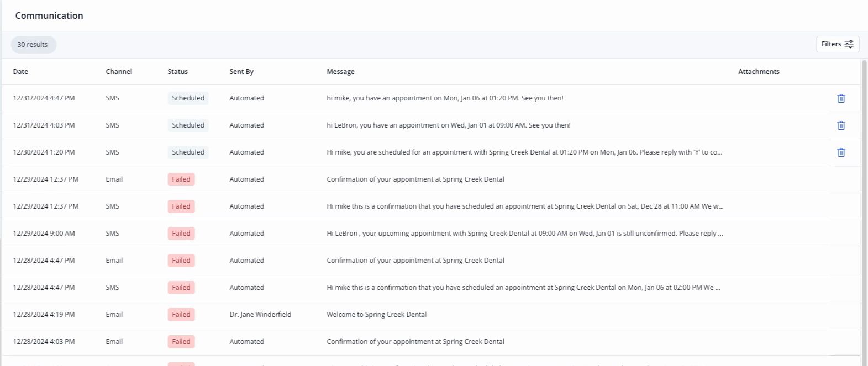
Task: Click the Failed status on the 12/28/2024 4:47 PM SMS row
Action: pos(181,288)
